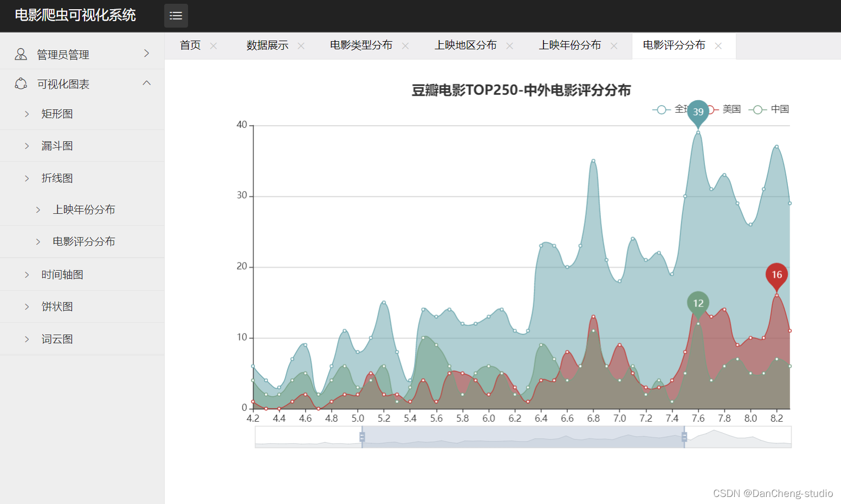Switch to 上映年份分布 tab
Screen dimensions: 841x504
[x=570, y=45]
